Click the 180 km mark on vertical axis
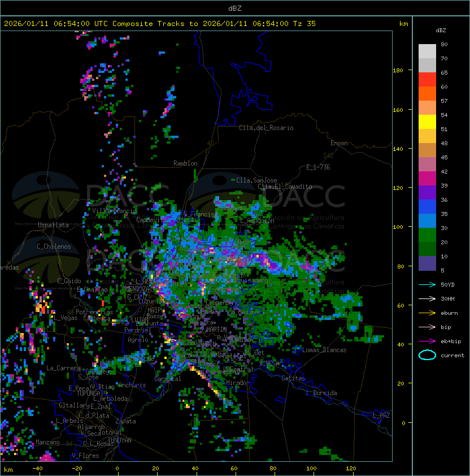 (398, 71)
